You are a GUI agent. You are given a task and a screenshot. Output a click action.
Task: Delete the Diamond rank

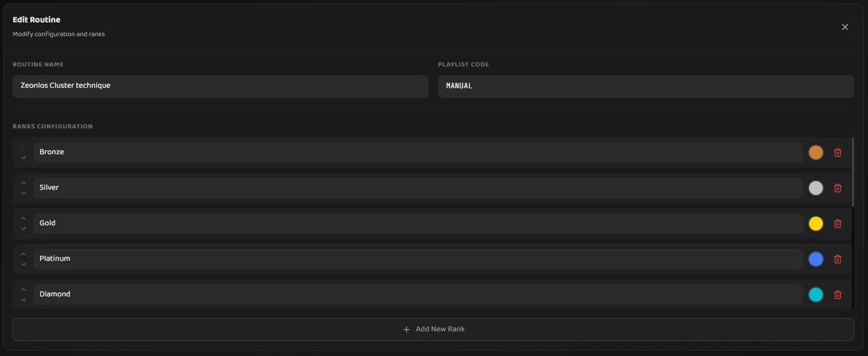837,295
